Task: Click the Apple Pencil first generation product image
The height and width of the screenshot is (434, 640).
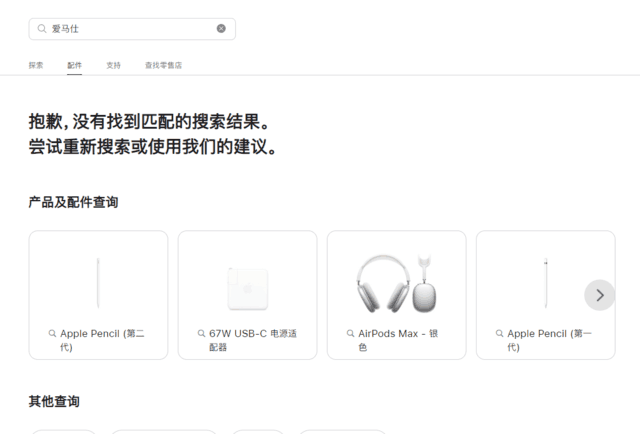Action: pyautogui.click(x=546, y=283)
